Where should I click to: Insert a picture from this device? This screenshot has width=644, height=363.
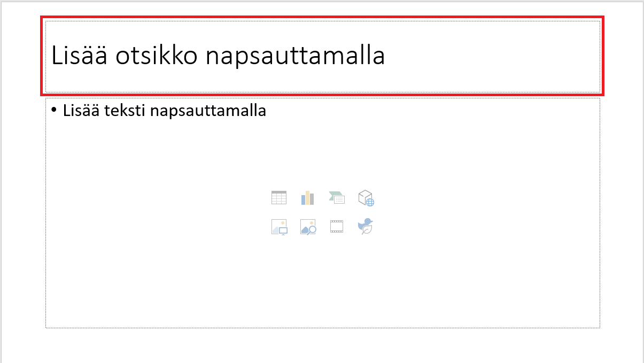tap(279, 227)
